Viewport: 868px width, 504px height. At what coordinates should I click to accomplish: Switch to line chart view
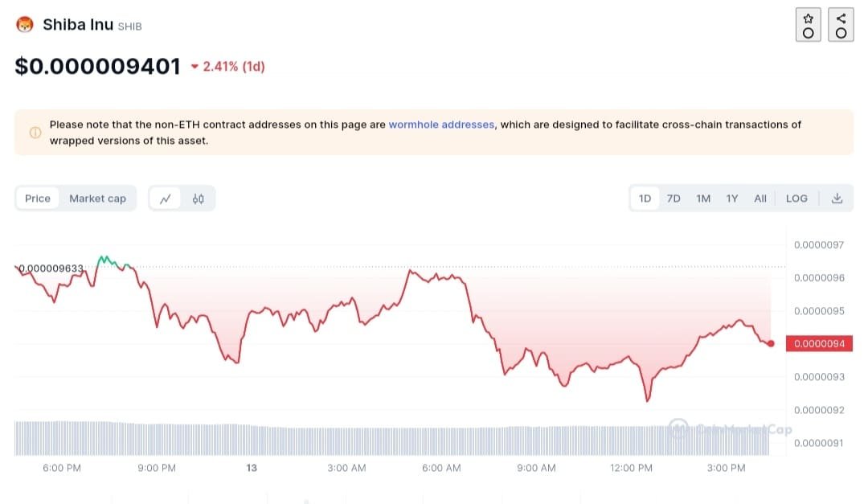click(166, 199)
